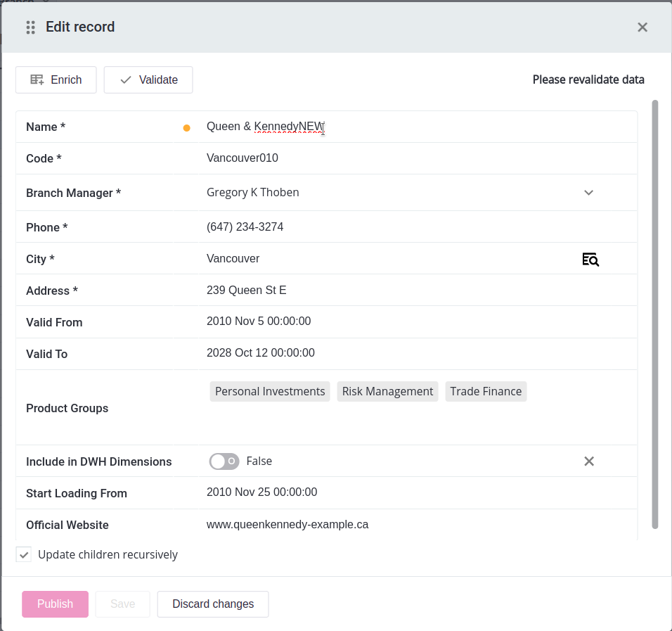Select the Trade Finance product group tag

pos(486,392)
